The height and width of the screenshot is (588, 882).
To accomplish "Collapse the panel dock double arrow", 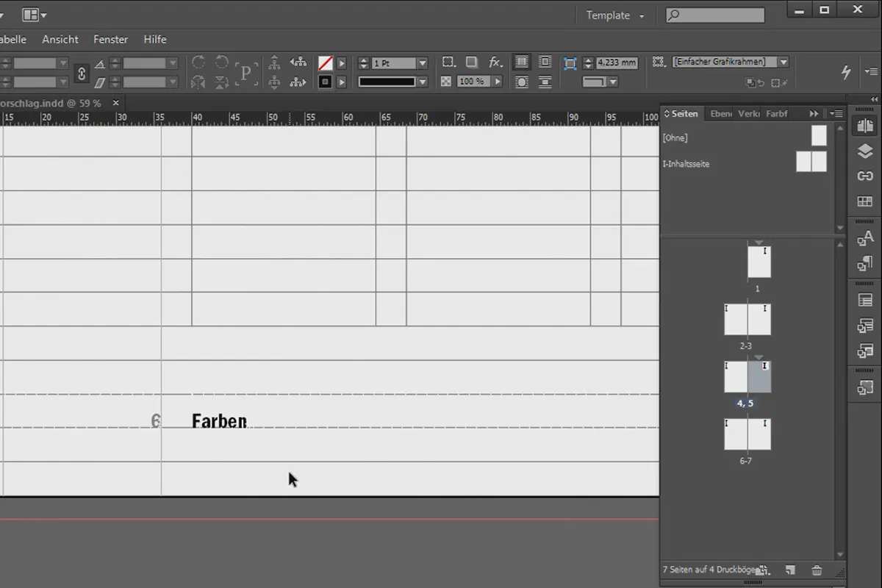I will (x=874, y=99).
